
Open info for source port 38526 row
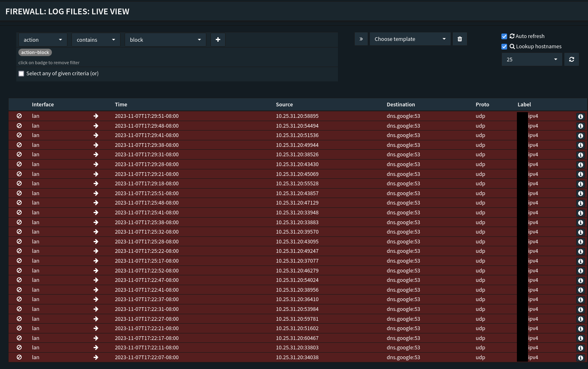(580, 155)
